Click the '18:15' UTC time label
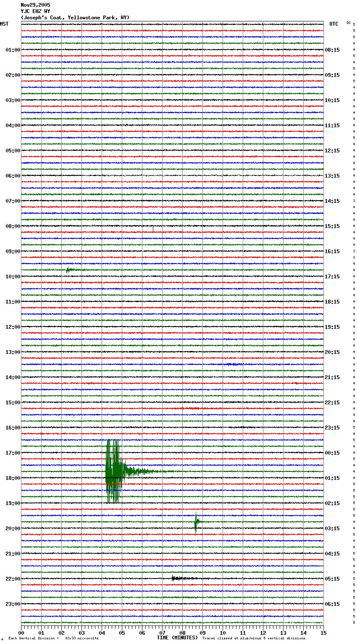357x644 pixels. [x=332, y=302]
